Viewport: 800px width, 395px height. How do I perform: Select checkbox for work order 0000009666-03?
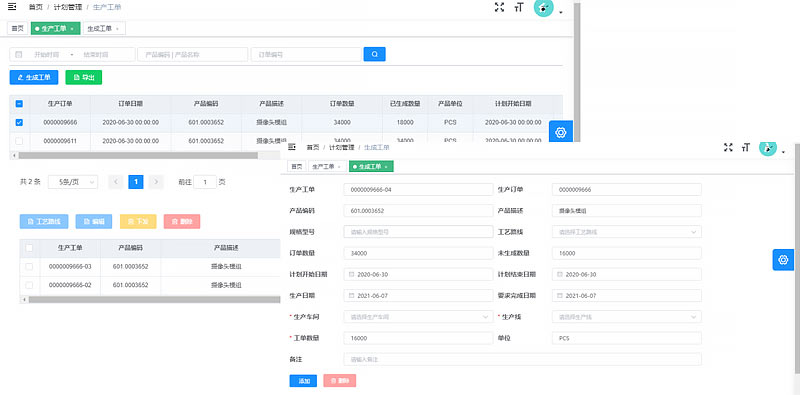(x=29, y=266)
